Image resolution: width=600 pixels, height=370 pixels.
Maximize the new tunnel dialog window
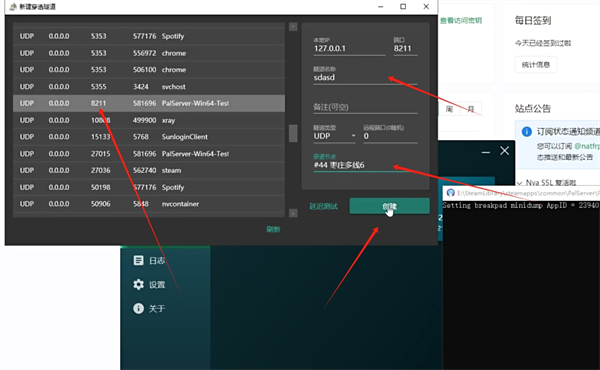pyautogui.click(x=403, y=7)
